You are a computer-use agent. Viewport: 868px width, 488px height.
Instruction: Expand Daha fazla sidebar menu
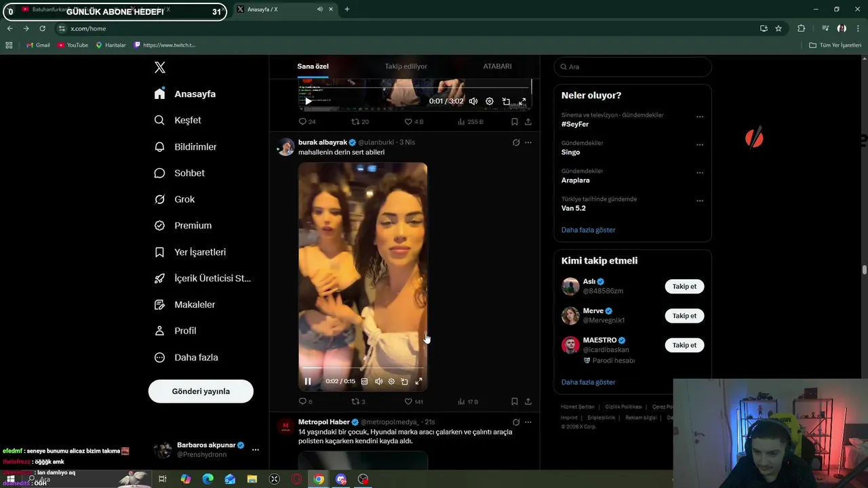pos(186,357)
